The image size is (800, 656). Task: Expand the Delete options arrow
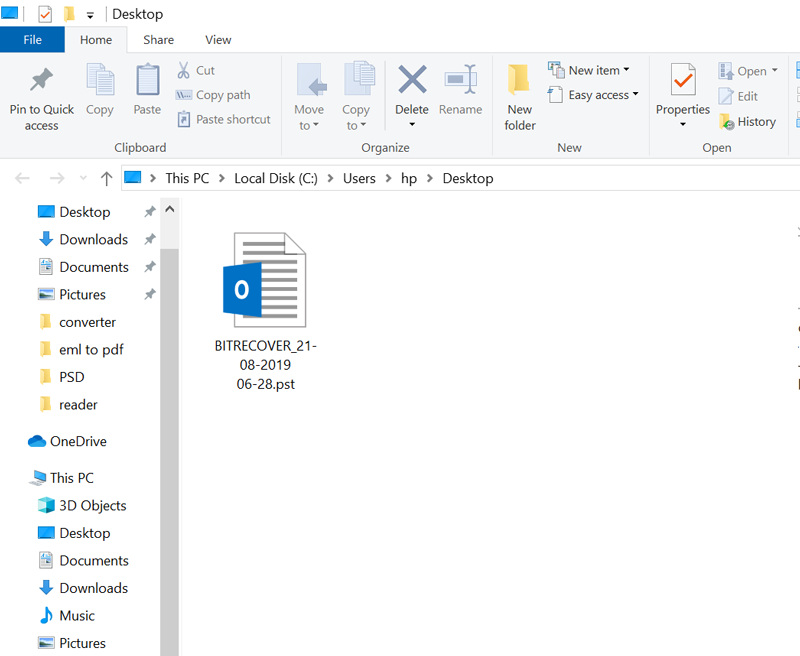[x=412, y=124]
